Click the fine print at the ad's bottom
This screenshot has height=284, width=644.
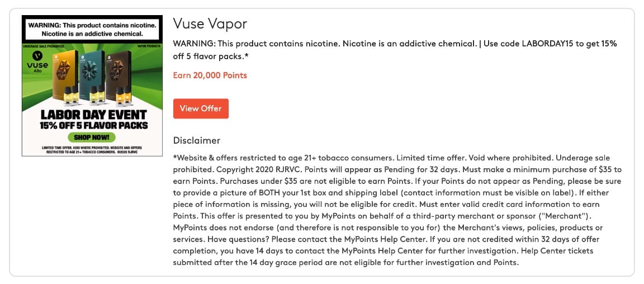(x=92, y=149)
